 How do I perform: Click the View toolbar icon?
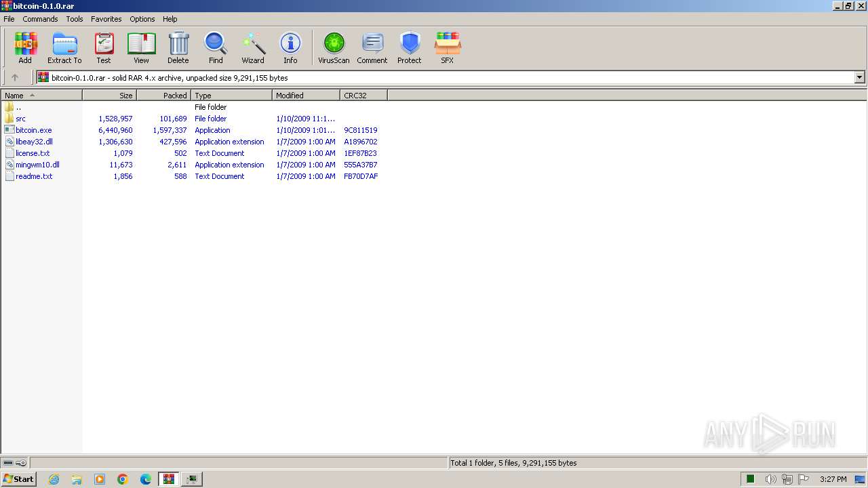(141, 44)
